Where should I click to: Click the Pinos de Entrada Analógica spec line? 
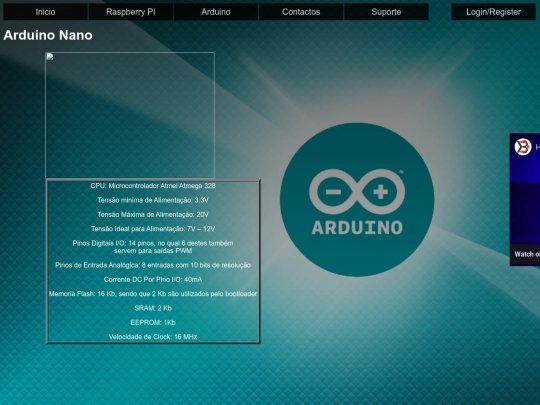pos(153,265)
